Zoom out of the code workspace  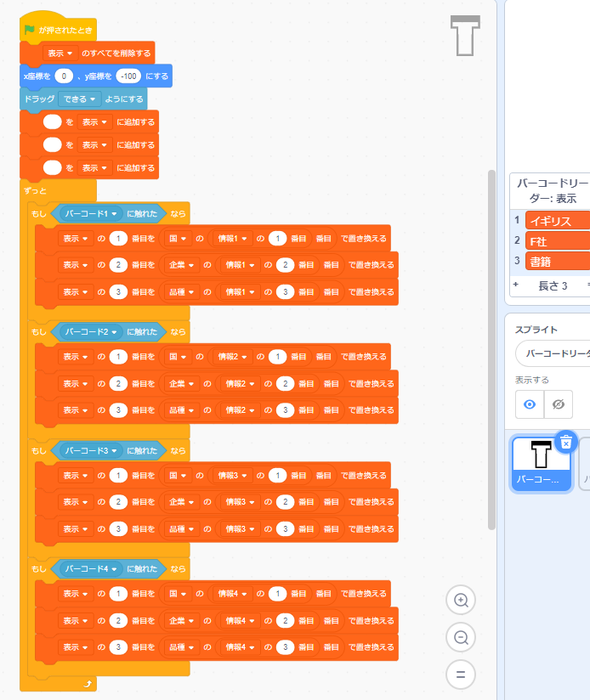tap(461, 637)
